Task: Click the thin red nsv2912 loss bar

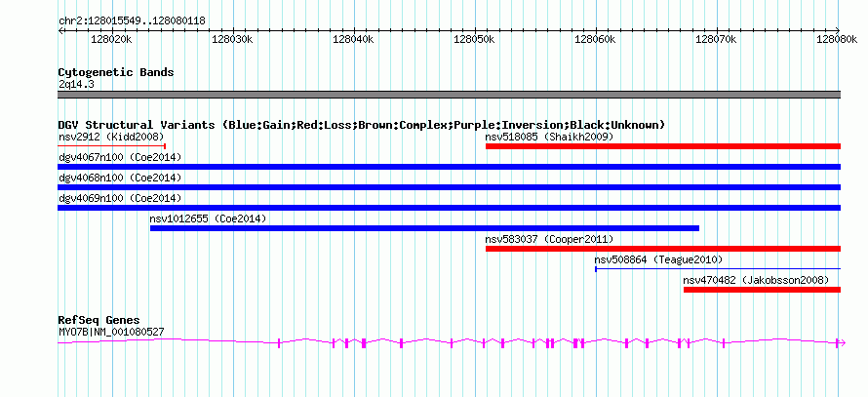Action: pos(112,145)
